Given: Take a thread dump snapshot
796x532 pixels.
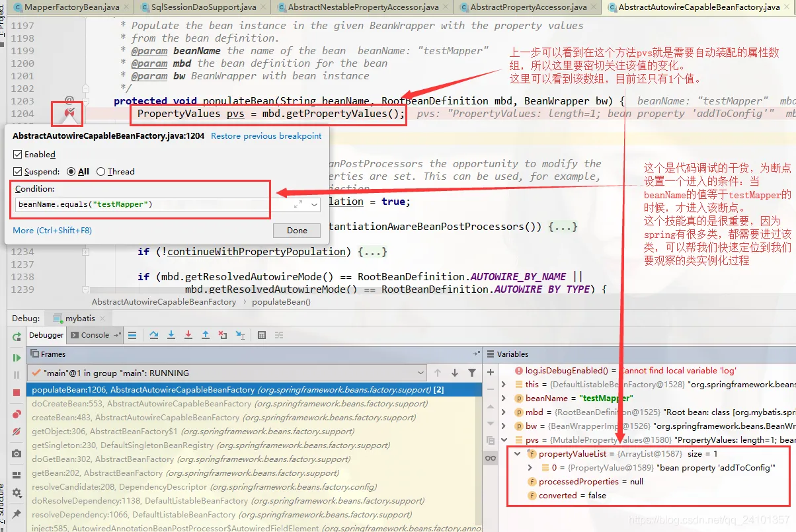Looking at the screenshot, I should pos(17,454).
